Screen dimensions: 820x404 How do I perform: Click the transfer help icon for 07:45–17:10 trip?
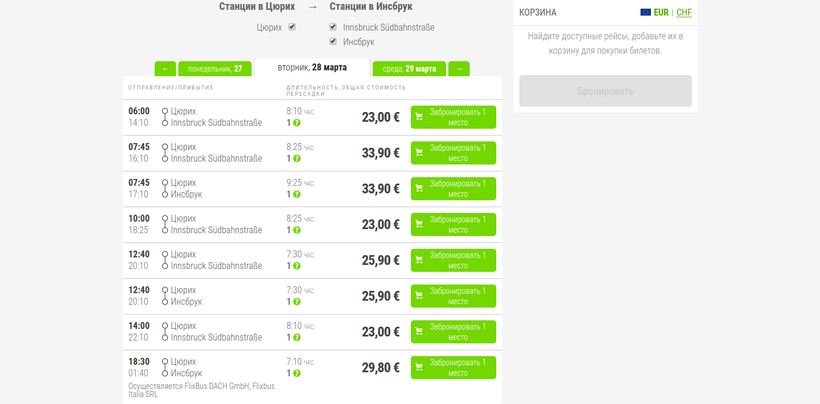(297, 195)
